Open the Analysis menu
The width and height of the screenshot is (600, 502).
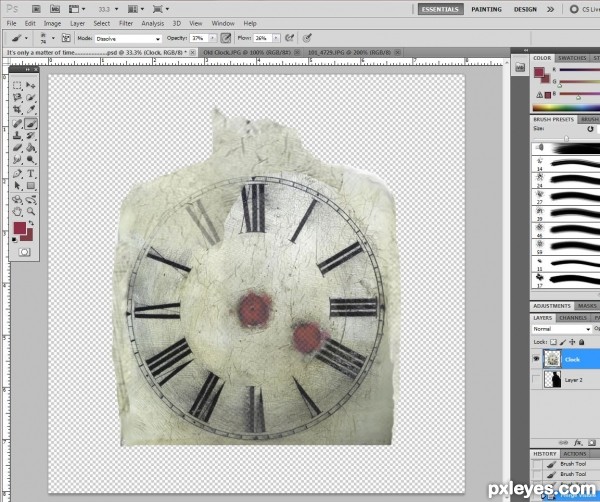pyautogui.click(x=152, y=23)
